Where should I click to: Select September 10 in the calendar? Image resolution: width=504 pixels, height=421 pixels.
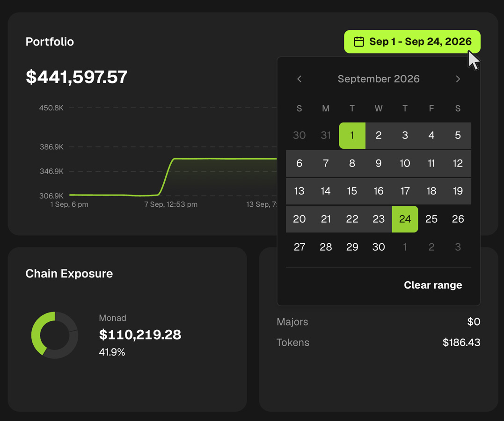[x=405, y=163]
